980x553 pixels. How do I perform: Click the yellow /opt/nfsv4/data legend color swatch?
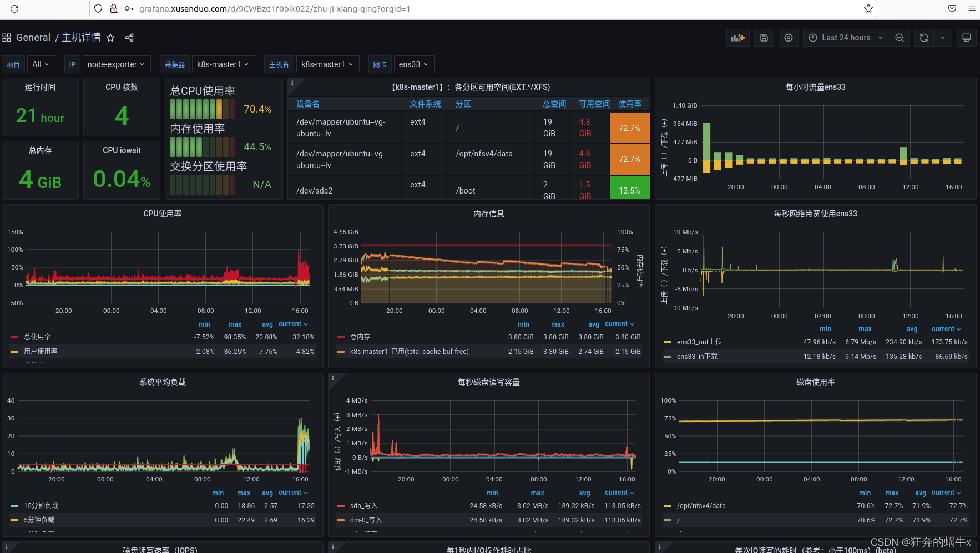click(668, 506)
